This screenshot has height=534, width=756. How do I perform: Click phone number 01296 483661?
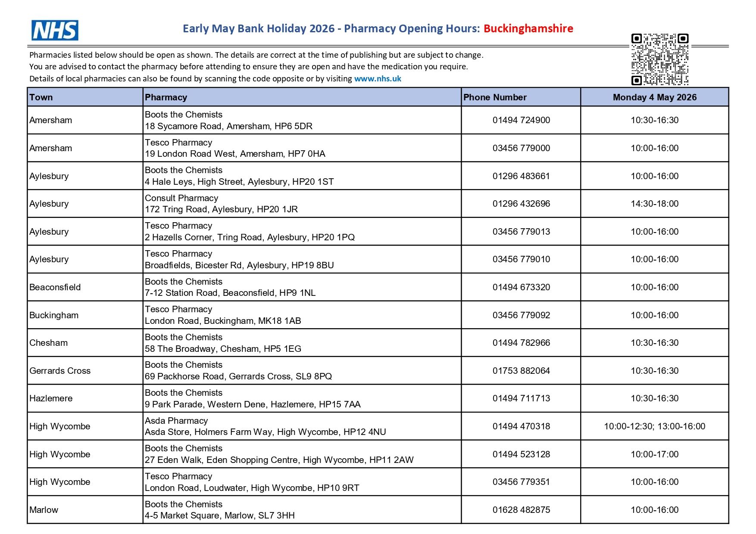pyautogui.click(x=521, y=176)
